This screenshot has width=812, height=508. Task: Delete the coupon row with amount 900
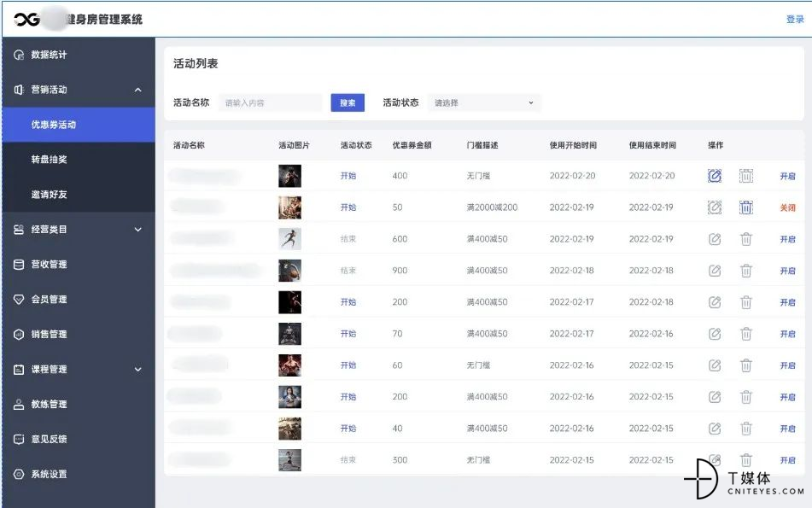746,271
